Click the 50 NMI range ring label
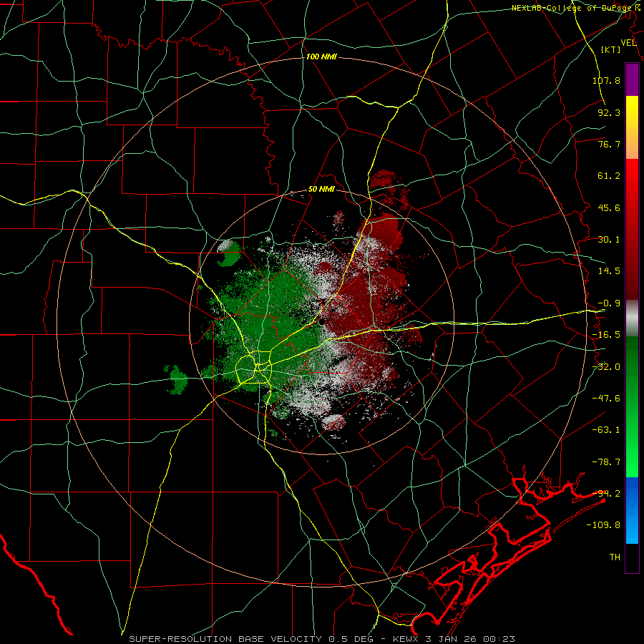Image resolution: width=644 pixels, height=644 pixels. coord(321,190)
